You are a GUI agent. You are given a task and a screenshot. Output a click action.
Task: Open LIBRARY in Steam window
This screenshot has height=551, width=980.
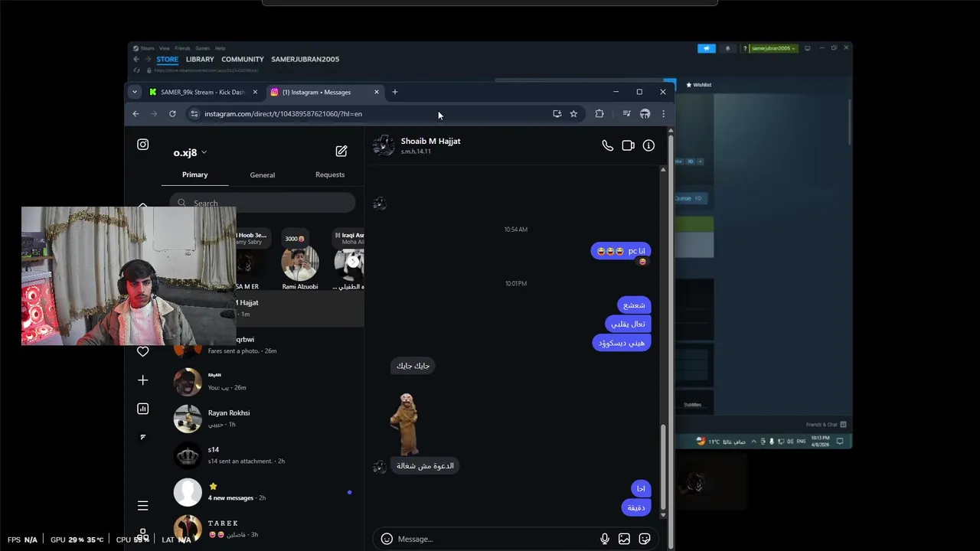[200, 59]
